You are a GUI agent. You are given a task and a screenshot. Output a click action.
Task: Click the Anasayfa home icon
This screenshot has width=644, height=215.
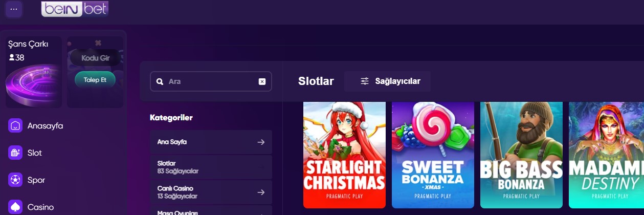[15, 125]
